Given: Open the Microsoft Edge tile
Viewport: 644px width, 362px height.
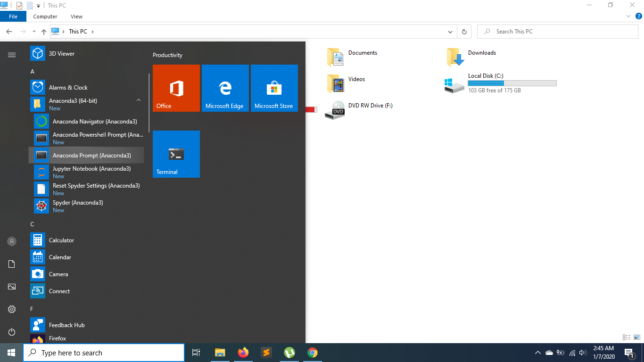Looking at the screenshot, I should [x=225, y=88].
